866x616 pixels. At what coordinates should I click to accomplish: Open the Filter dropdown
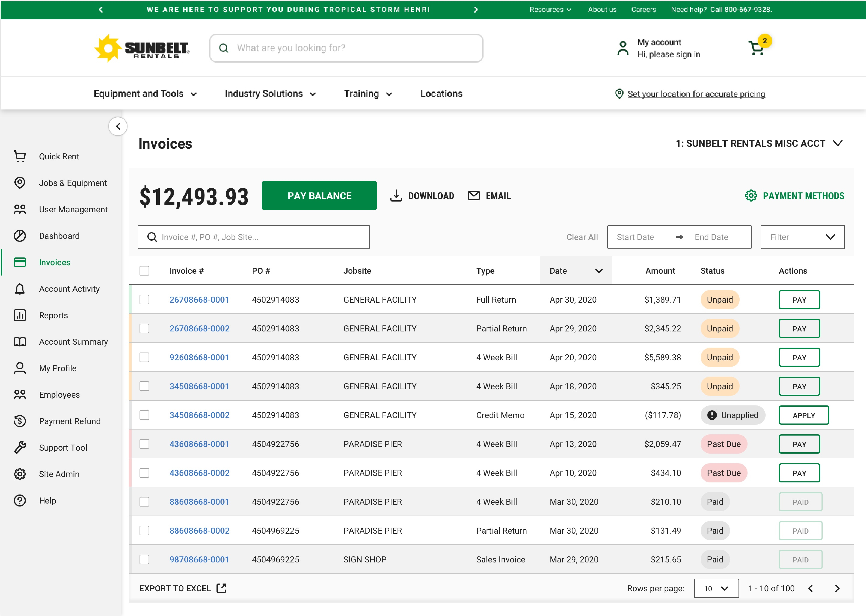click(803, 237)
